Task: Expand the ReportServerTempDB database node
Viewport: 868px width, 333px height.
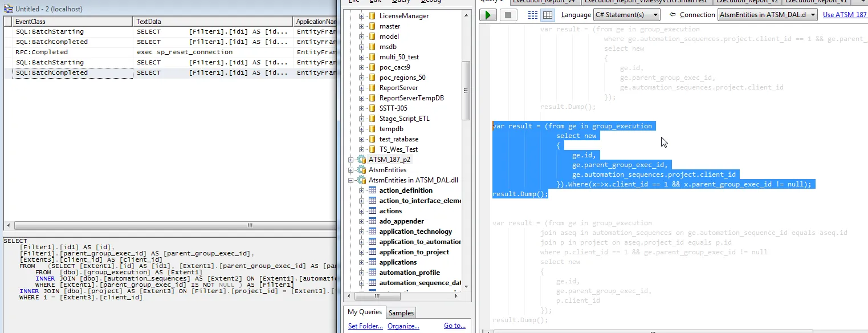Action: click(x=361, y=98)
